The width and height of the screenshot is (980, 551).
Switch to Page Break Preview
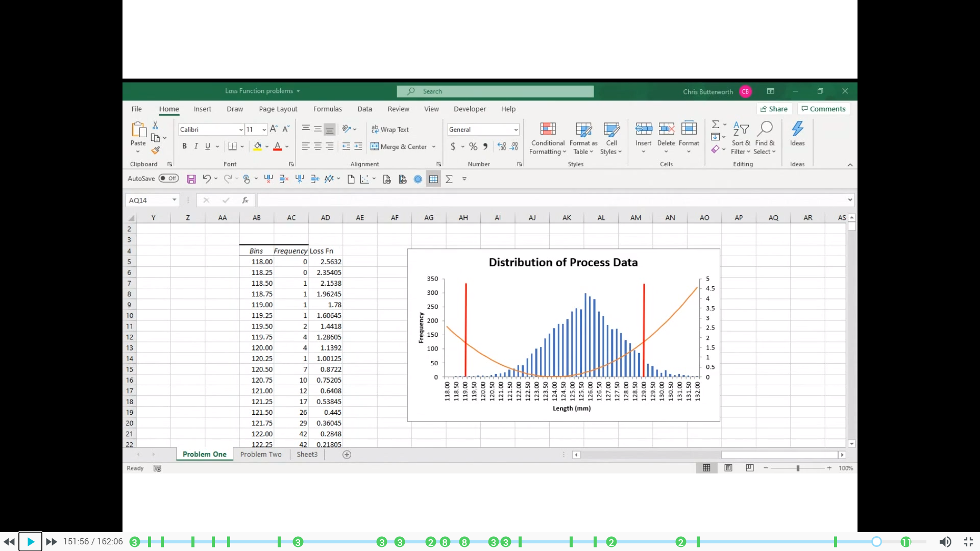(x=750, y=468)
